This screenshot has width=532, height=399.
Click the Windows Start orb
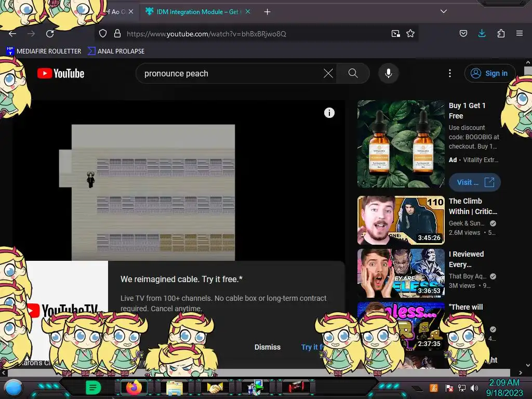coord(14,388)
